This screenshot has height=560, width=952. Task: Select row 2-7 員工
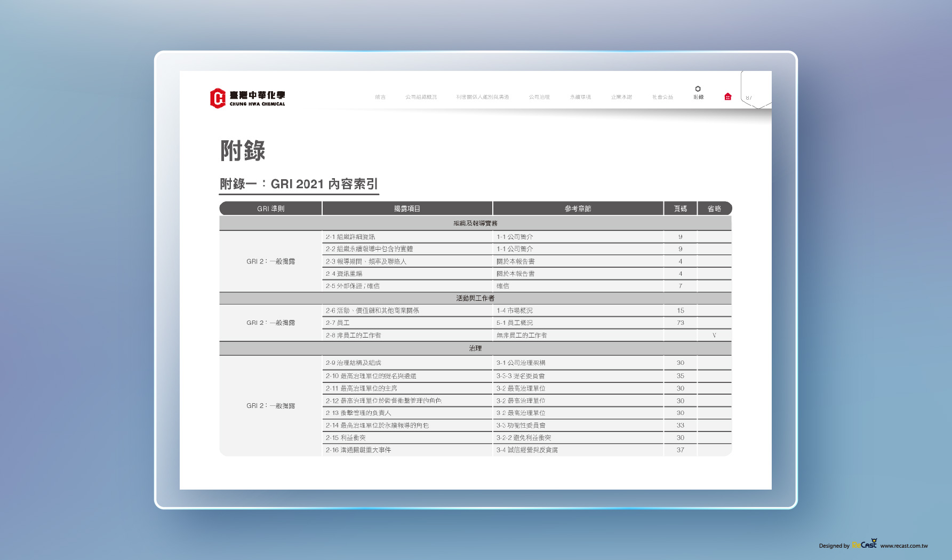[526, 323]
